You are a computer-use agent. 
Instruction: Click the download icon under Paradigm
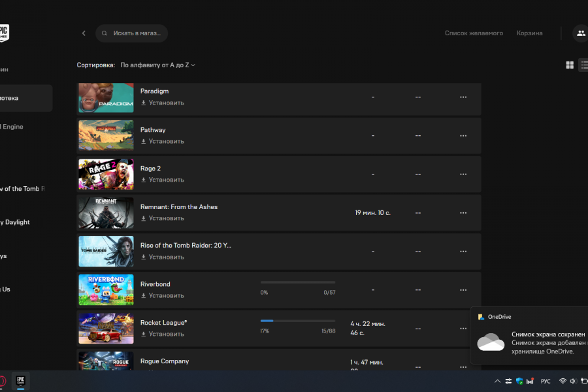143,103
